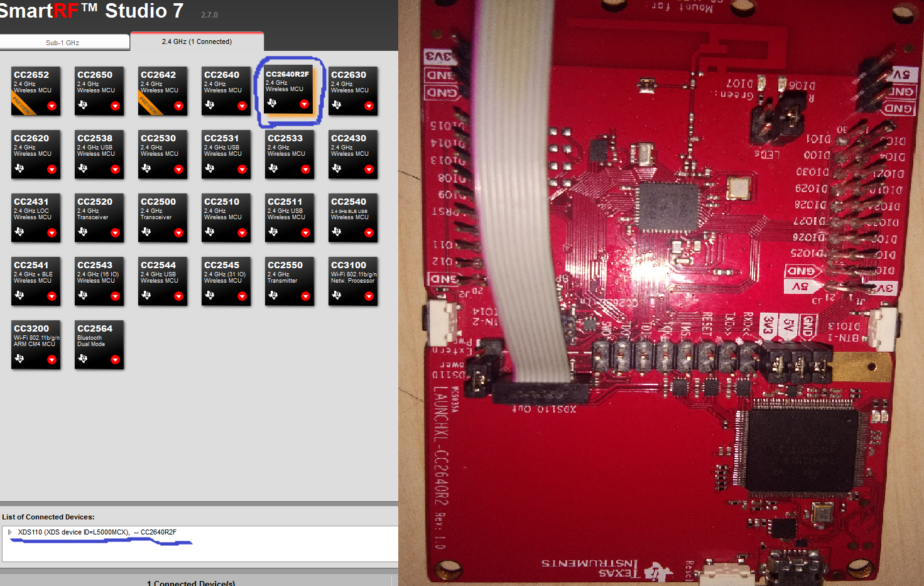Select the CC2533 device tile
Viewport: 924px width, 586px height.
pyautogui.click(x=290, y=155)
